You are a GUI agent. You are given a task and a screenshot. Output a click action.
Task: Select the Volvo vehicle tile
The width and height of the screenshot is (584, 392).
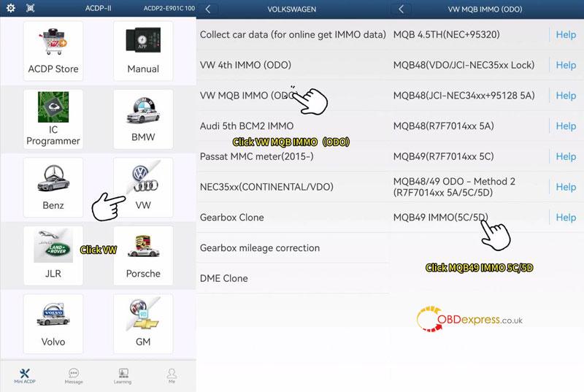click(53, 324)
